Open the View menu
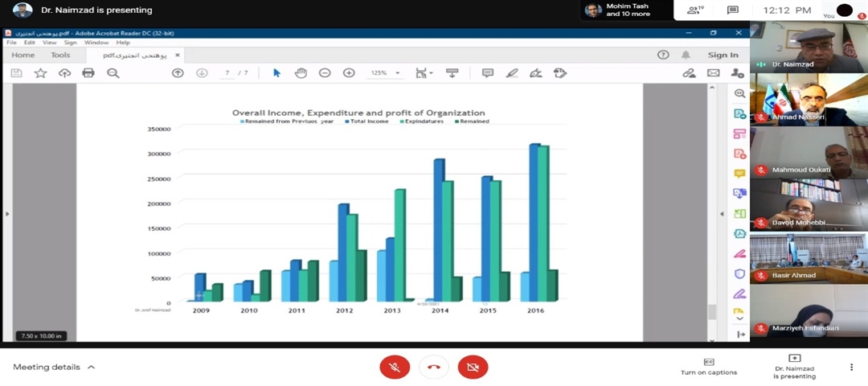Viewport: 868px width, 386px height. pyautogui.click(x=49, y=42)
